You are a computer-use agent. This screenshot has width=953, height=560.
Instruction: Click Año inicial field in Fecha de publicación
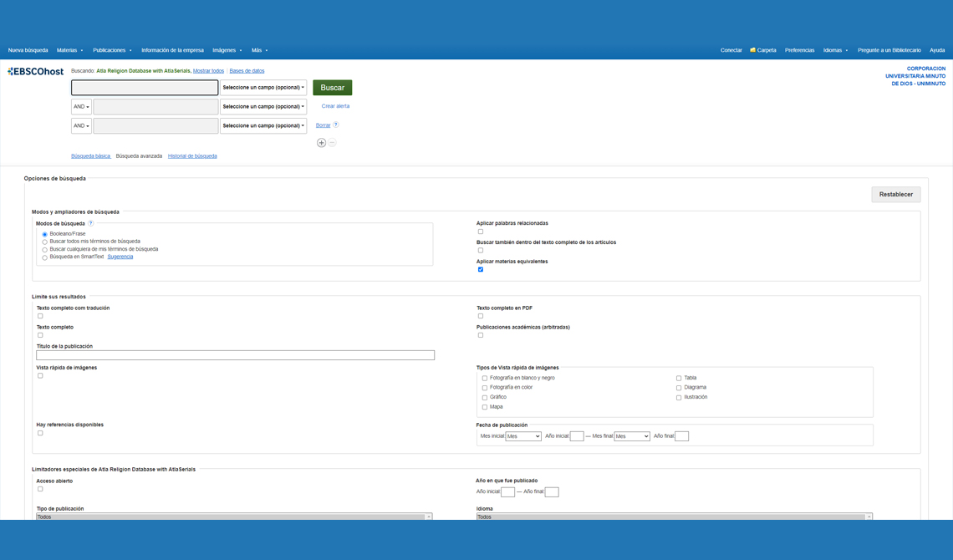click(x=577, y=436)
